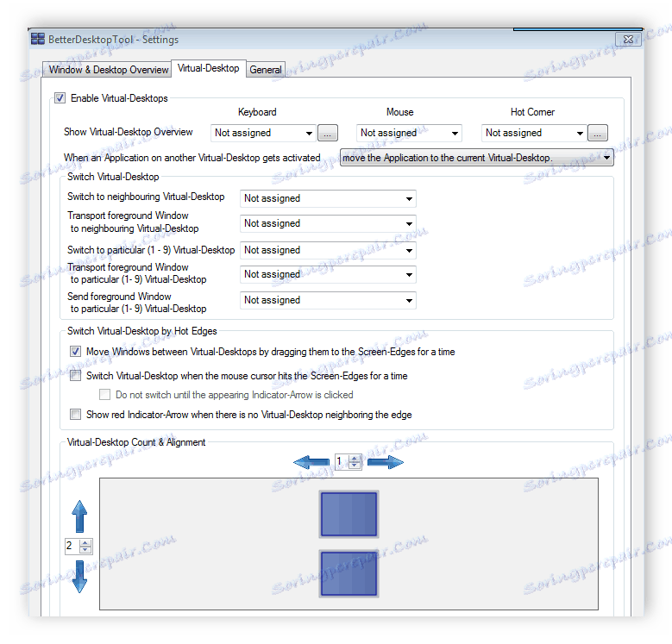Click the '...' button next to Hot Corner dropdown
Screen dimensions: 672x644
(x=598, y=133)
